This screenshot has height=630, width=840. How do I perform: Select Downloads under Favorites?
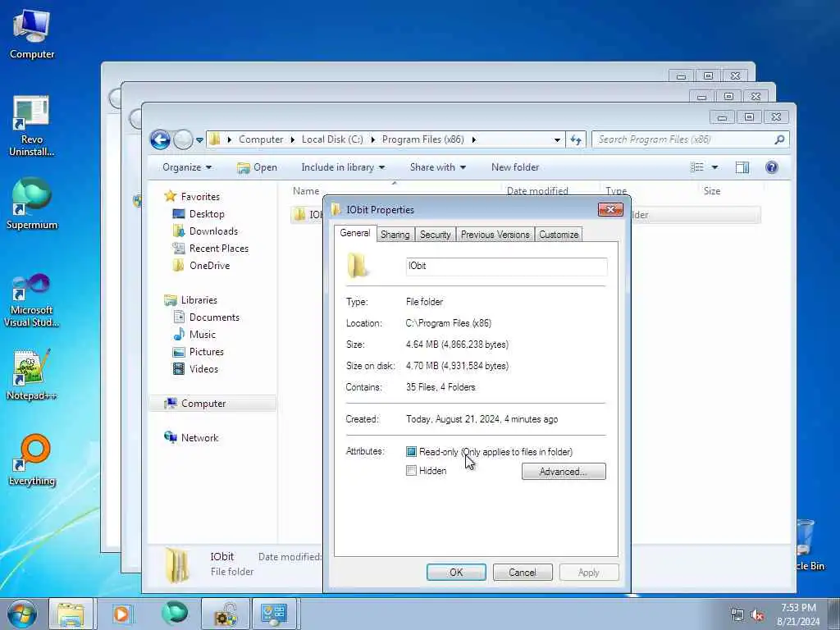(205, 231)
